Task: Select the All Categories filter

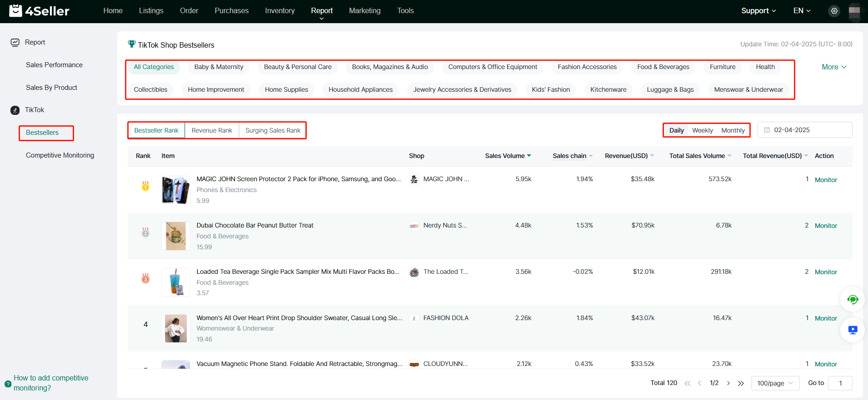Action: coord(154,67)
